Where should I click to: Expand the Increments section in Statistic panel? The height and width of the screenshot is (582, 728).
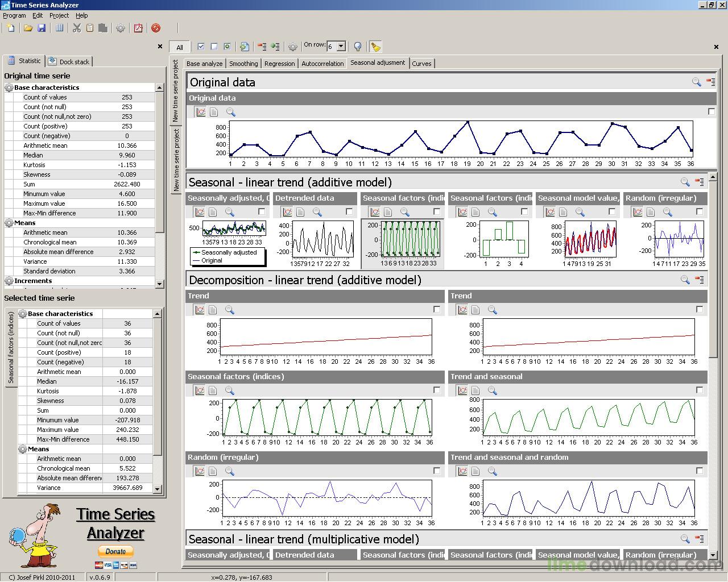(x=9, y=281)
